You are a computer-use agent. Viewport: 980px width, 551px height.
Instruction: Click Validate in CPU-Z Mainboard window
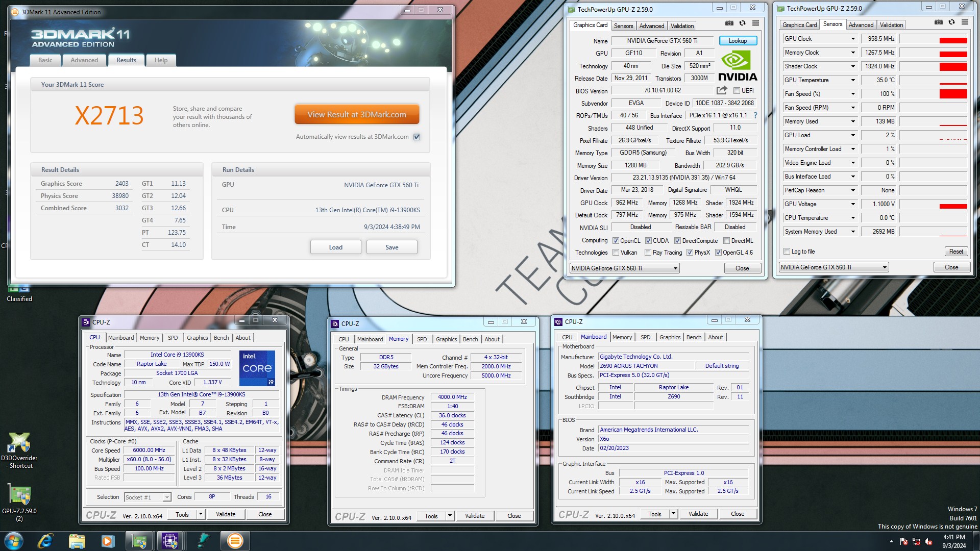coord(698,514)
